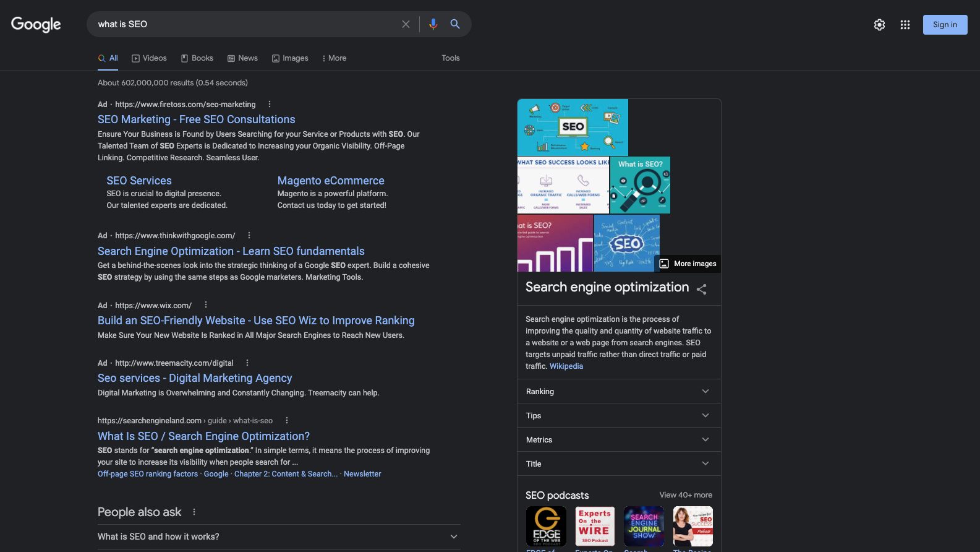Open the 'Chapter 2: Content & Search...' sitelink

click(286, 474)
